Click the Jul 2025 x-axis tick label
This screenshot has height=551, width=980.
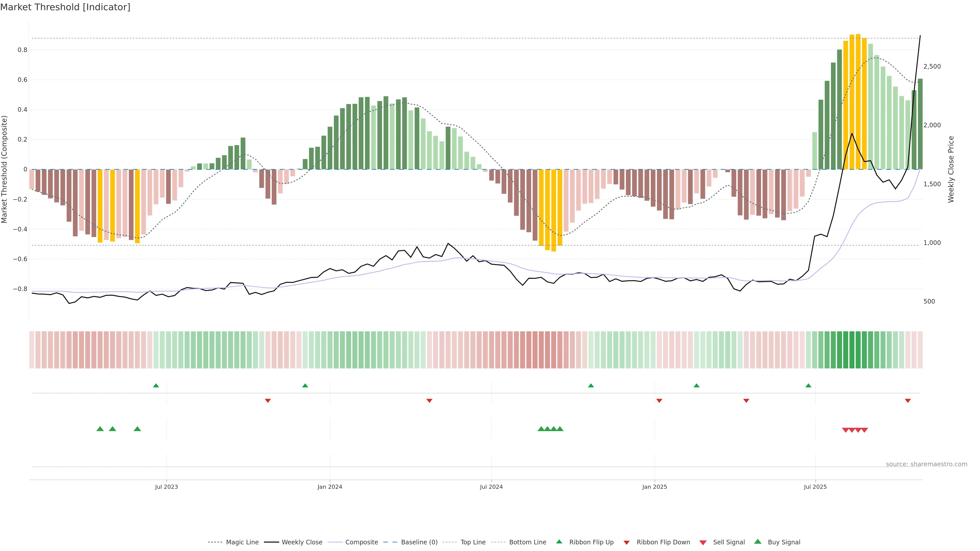(x=815, y=487)
